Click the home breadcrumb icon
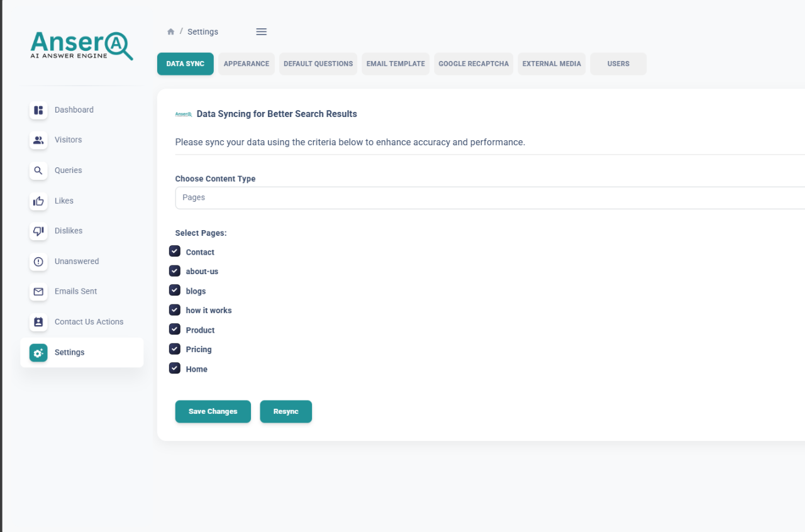The height and width of the screenshot is (532, 805). tap(170, 31)
